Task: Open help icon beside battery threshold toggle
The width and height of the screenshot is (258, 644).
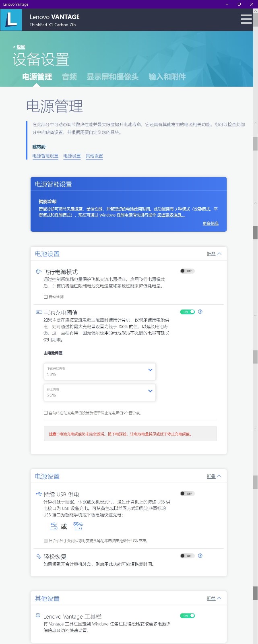Action: point(200,312)
